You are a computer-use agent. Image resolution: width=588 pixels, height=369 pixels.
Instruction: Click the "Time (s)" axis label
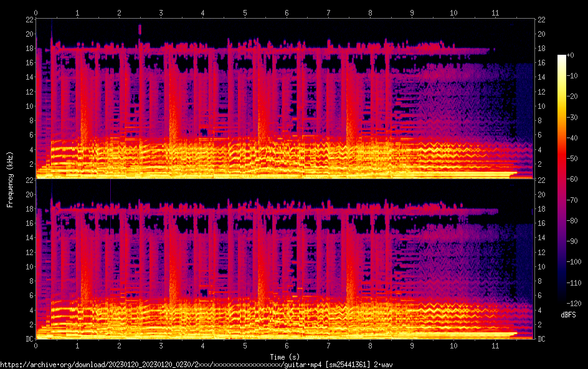(x=285, y=357)
